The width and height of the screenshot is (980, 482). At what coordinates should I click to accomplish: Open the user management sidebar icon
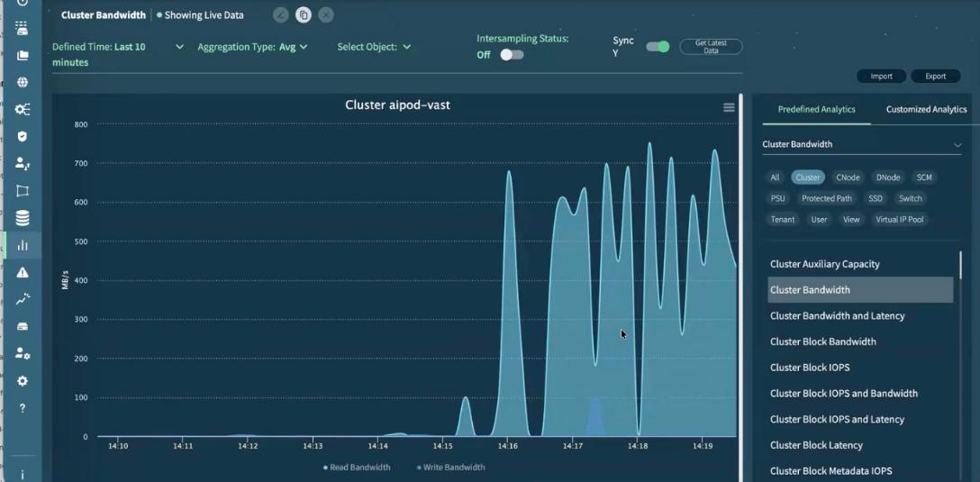tap(23, 164)
